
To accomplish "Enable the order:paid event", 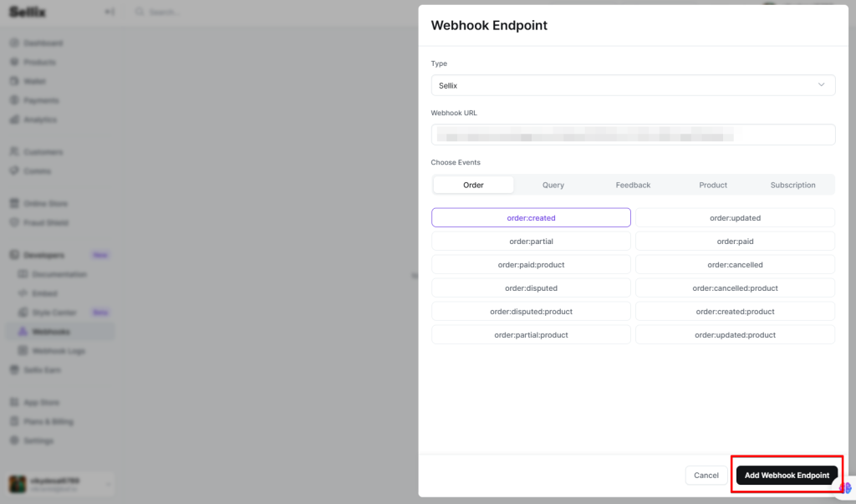I will click(x=735, y=241).
